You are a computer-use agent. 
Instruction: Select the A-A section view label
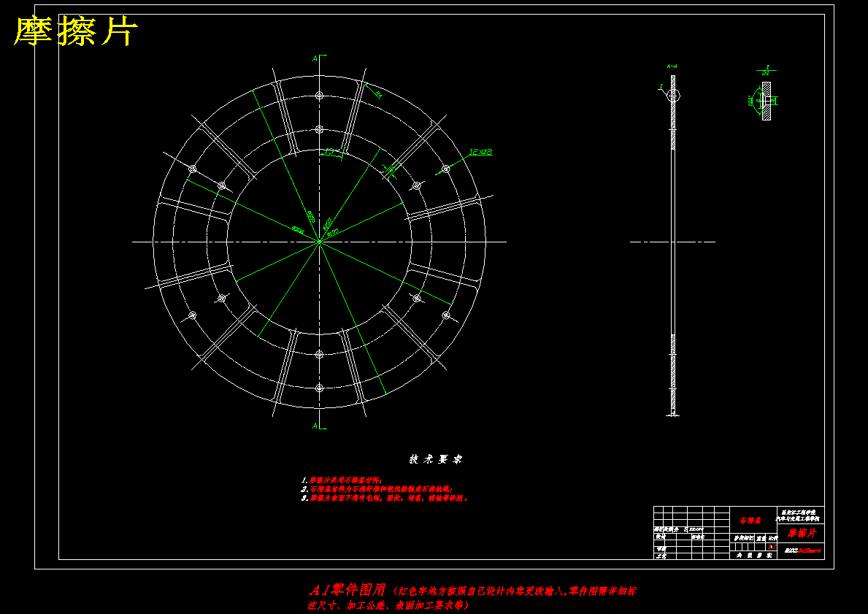(x=672, y=66)
